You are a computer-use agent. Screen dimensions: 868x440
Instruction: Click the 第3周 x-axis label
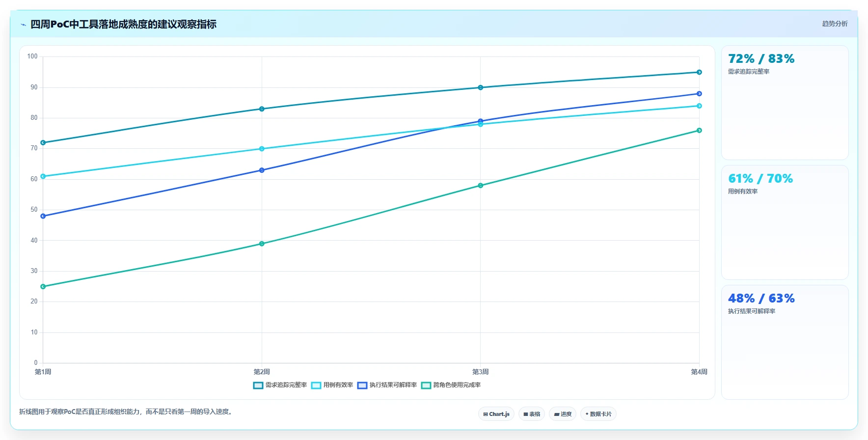point(480,372)
